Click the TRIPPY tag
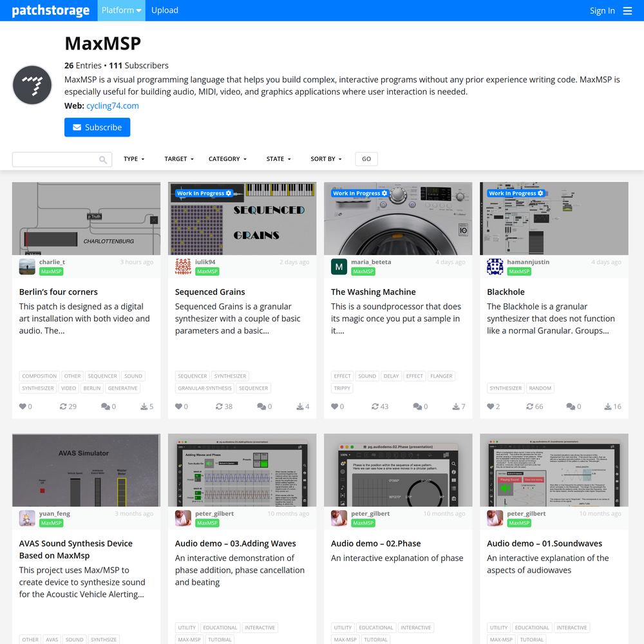Viewport: 644px width, 644px height. [342, 388]
